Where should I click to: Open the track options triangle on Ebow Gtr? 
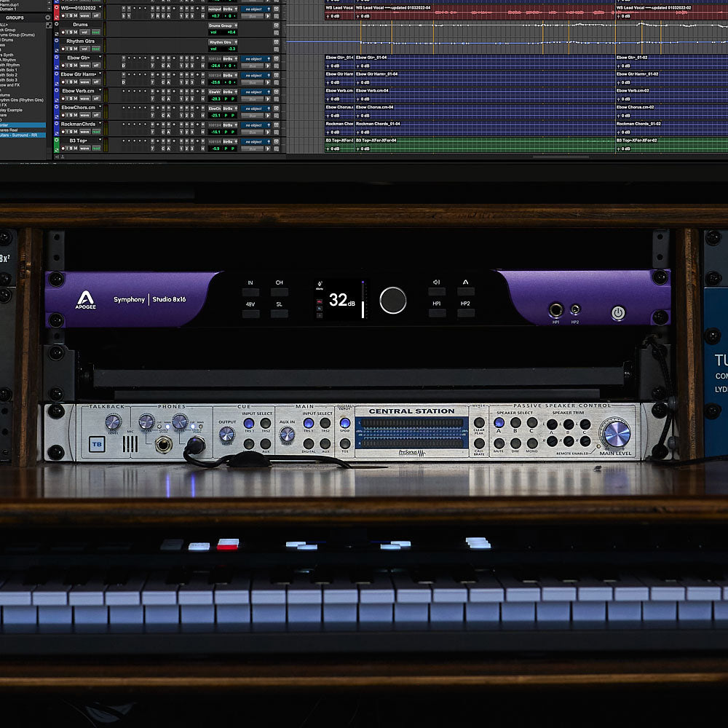100,58
